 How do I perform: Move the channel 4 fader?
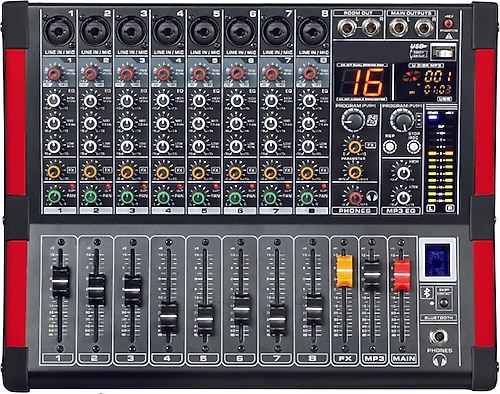pyautogui.click(x=169, y=317)
